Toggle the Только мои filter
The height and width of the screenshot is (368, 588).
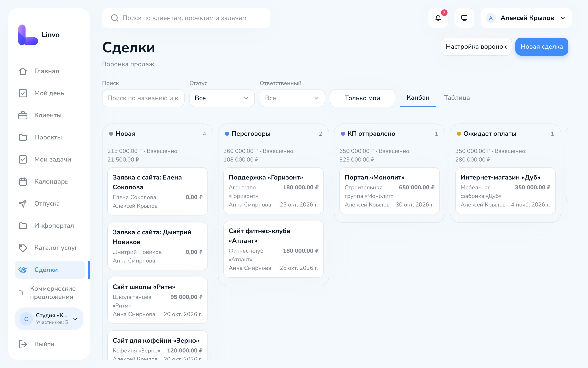point(362,98)
